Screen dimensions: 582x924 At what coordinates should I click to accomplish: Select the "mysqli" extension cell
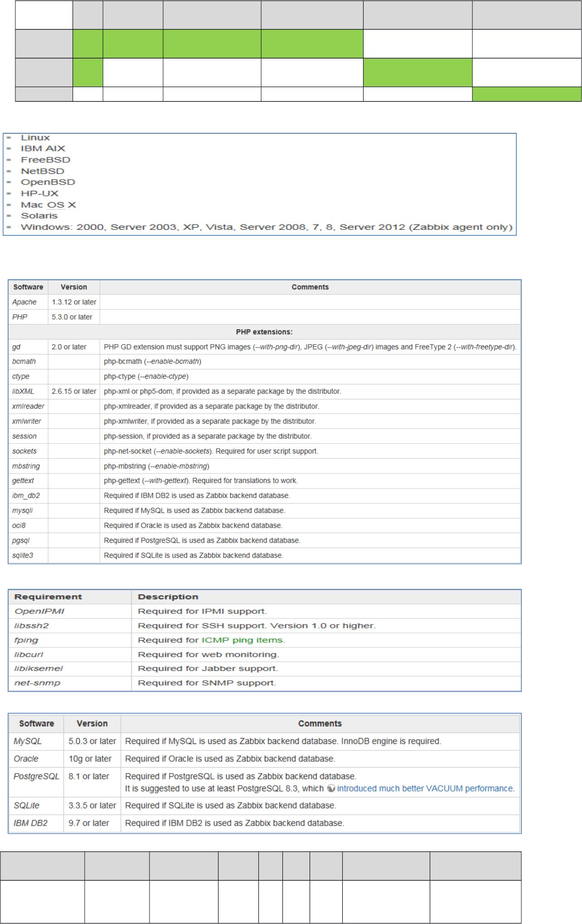point(28,511)
